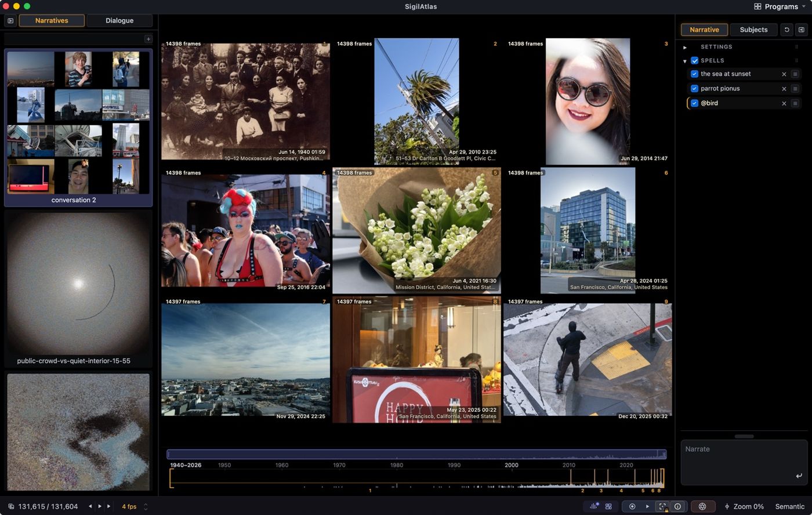Open options menu for 'the sea at sunset'
Image resolution: width=812 pixels, height=515 pixels.
pos(795,74)
